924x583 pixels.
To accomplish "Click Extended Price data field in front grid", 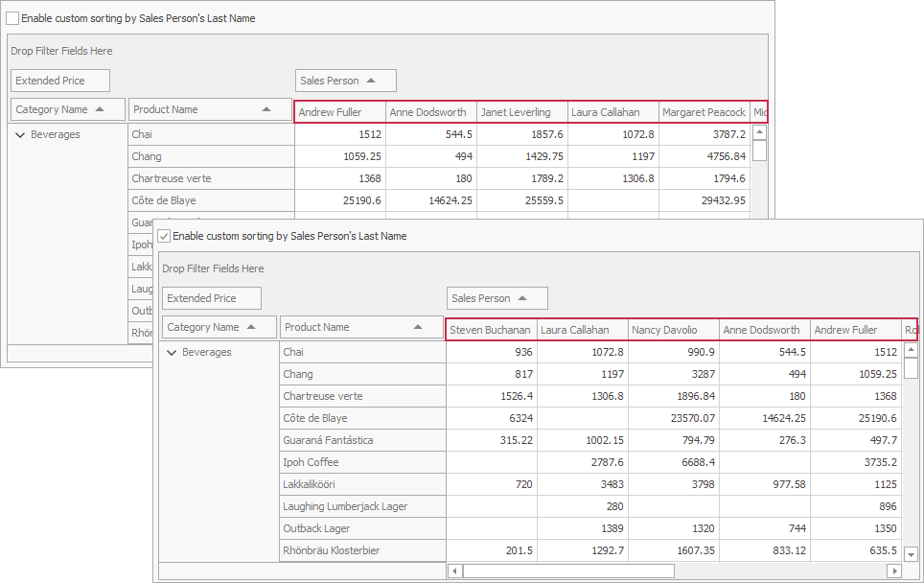I will (x=211, y=298).
